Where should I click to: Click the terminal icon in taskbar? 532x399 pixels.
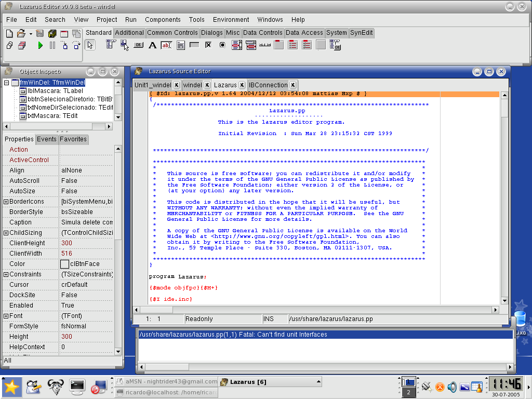[77, 386]
